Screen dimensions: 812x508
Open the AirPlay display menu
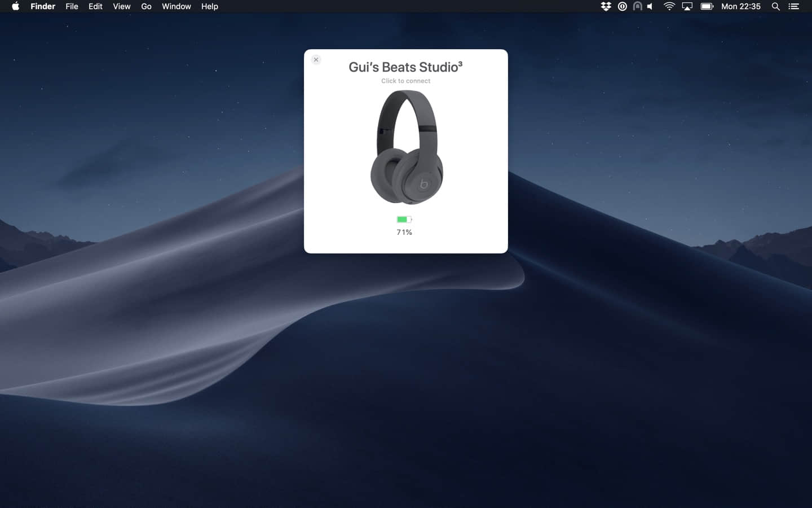click(687, 6)
